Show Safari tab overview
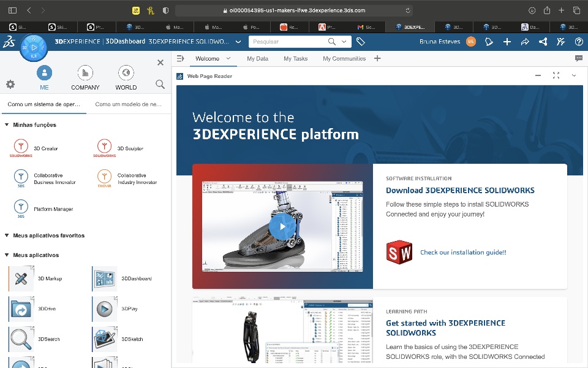The width and height of the screenshot is (588, 368). tap(576, 10)
